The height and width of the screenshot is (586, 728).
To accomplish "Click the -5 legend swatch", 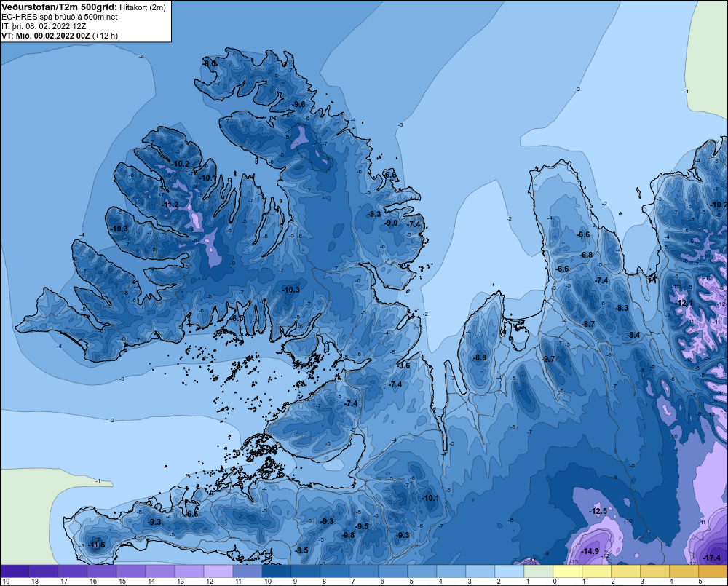I will (422, 571).
